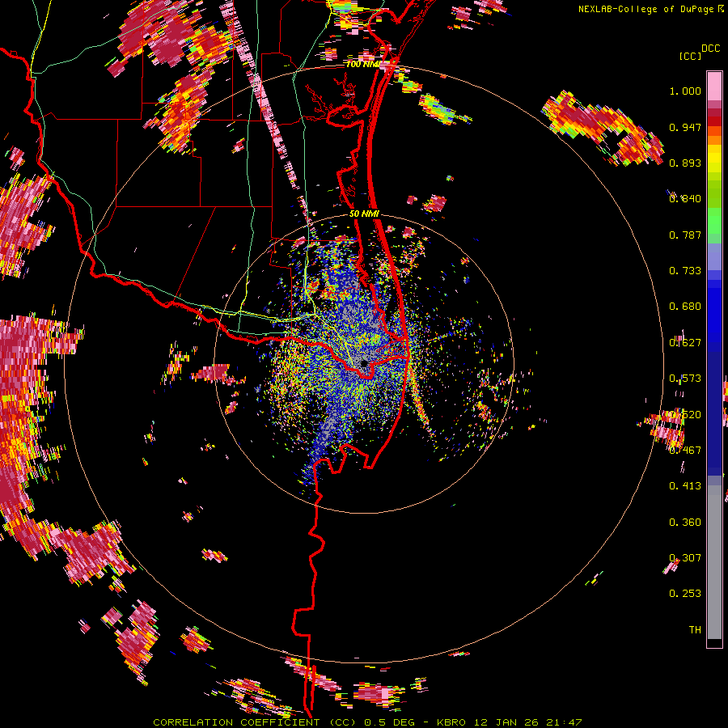Click the radar site dot at map center
728x728 pixels.
tap(364, 363)
